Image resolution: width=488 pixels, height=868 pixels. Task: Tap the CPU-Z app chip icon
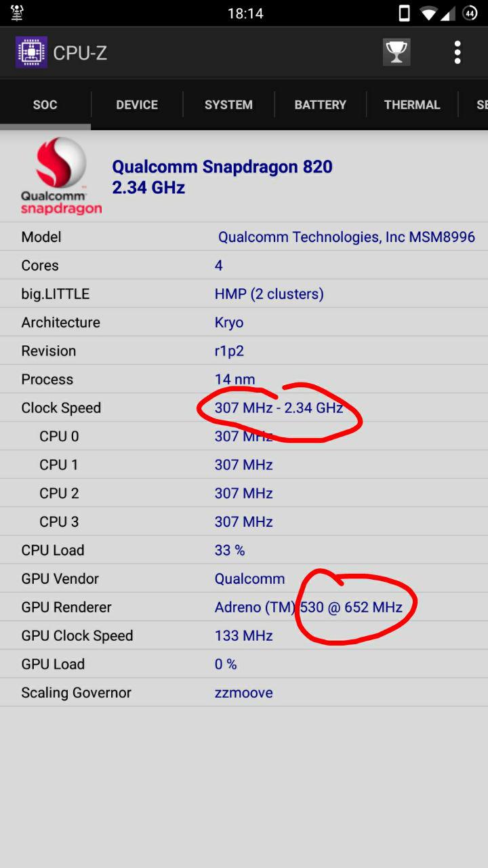tap(31, 52)
